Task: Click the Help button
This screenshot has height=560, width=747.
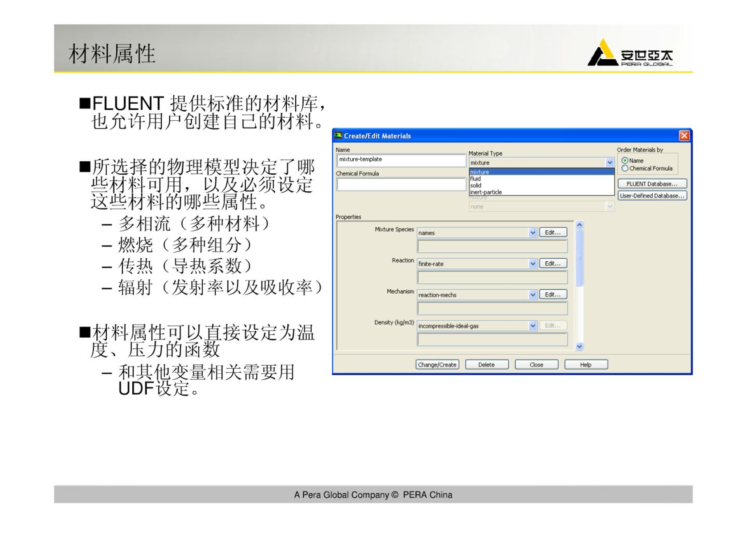Action: tap(586, 364)
